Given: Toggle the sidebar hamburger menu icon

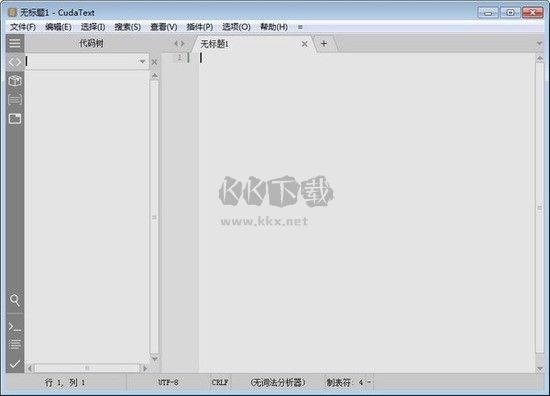Looking at the screenshot, I should pyautogui.click(x=15, y=43).
